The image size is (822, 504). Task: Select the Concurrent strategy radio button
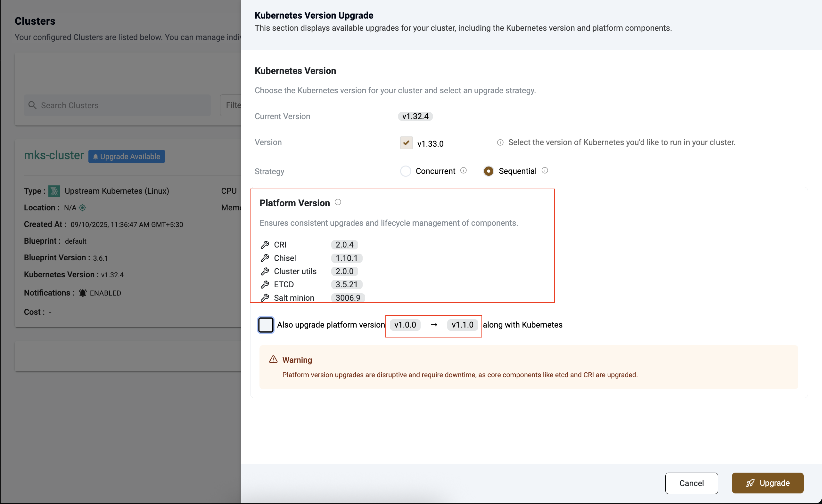(405, 171)
